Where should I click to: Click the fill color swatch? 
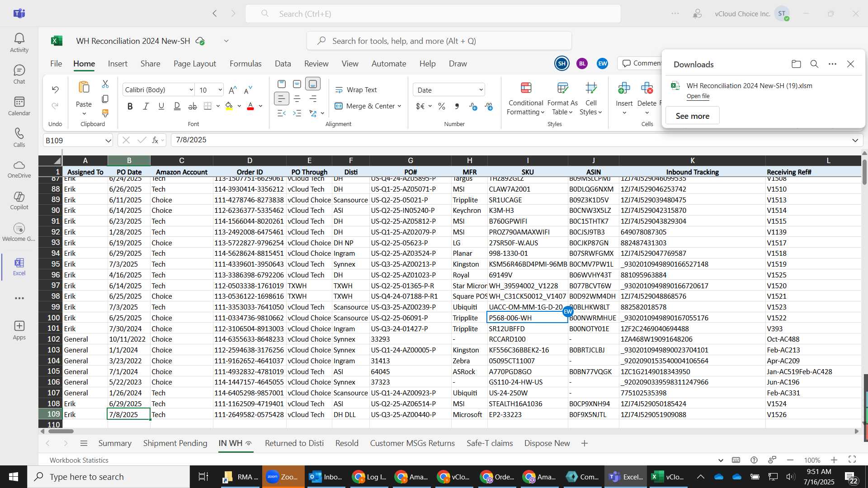click(229, 106)
